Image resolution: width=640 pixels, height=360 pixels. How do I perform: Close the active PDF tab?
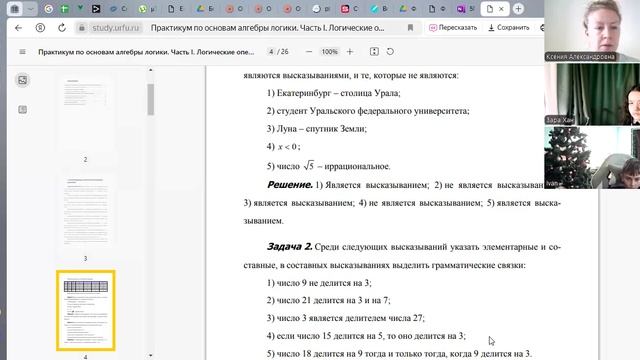click(501, 9)
